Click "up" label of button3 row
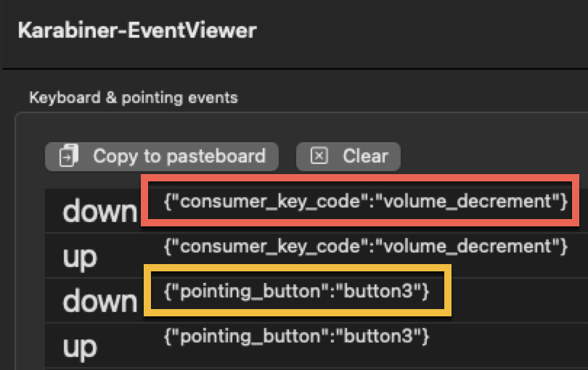This screenshot has height=370, width=588. 80,347
